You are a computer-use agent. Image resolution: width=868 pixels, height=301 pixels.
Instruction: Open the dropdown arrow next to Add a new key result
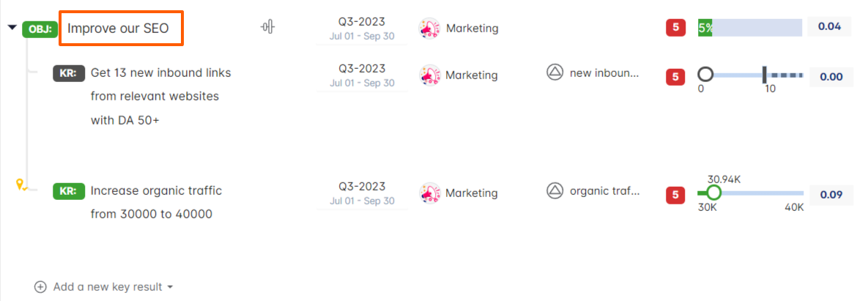pos(171,287)
